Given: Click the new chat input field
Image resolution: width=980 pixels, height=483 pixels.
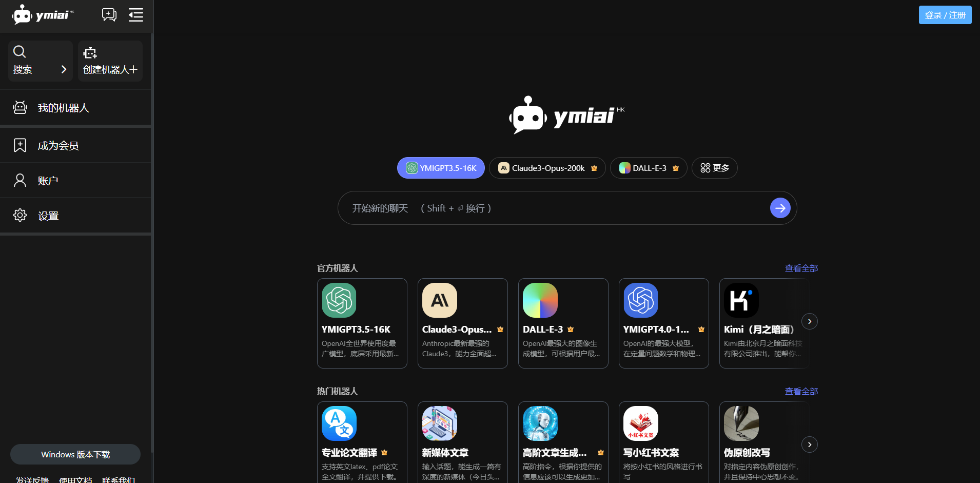Looking at the screenshot, I should coord(554,208).
